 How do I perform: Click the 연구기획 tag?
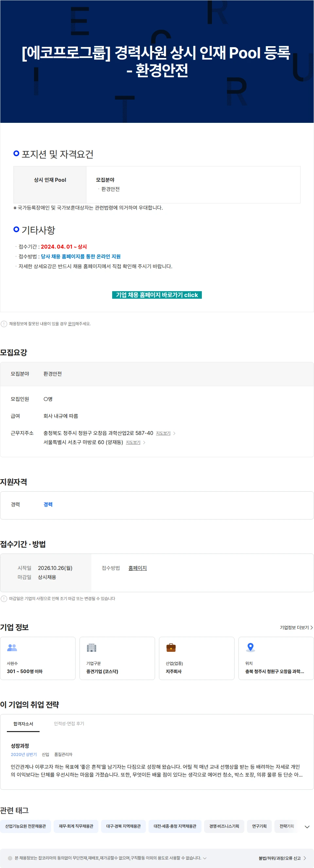pyautogui.click(x=259, y=826)
